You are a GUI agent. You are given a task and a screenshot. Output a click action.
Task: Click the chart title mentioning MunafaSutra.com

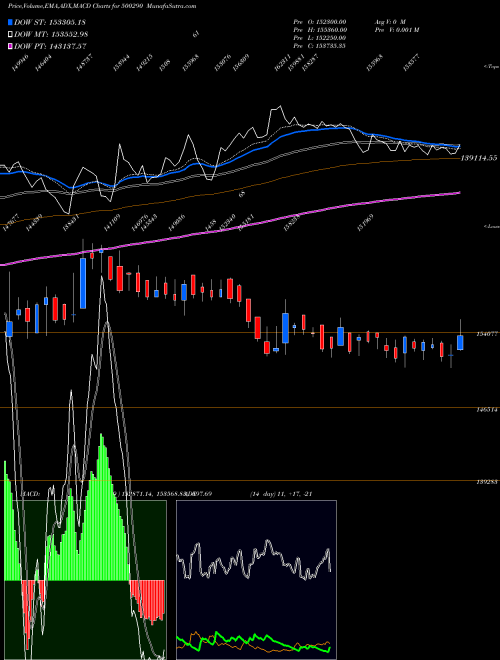[x=102, y=6]
